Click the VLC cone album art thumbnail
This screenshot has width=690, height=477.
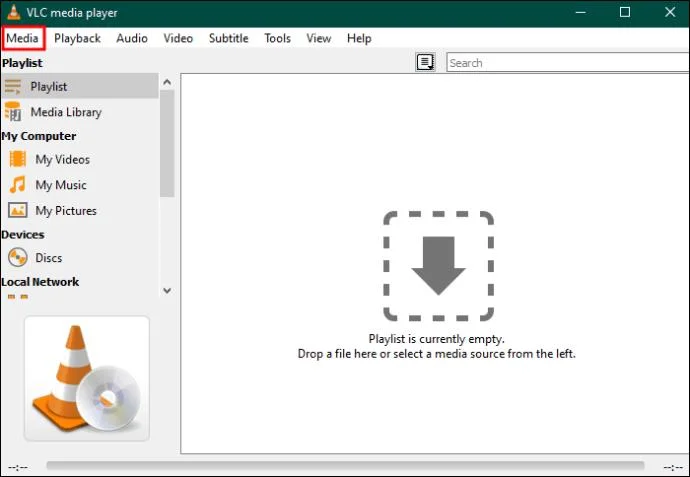[87, 378]
